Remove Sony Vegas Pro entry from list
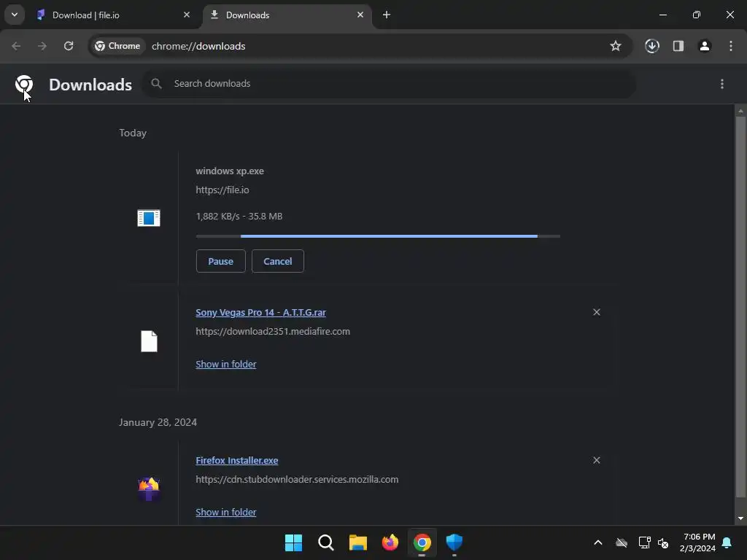This screenshot has width=747, height=560. (x=597, y=312)
